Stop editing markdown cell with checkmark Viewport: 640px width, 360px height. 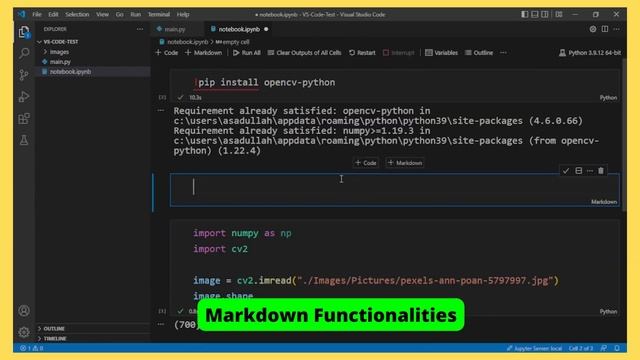pos(566,171)
